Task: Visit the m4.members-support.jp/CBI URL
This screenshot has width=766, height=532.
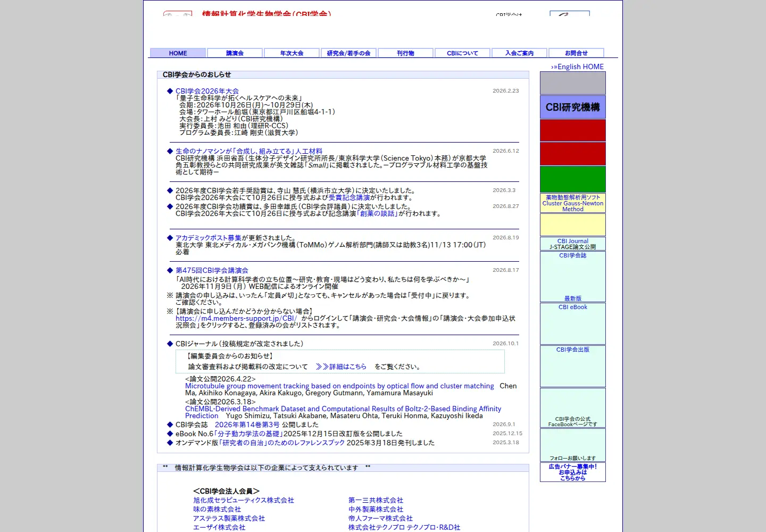Action: tap(236, 318)
